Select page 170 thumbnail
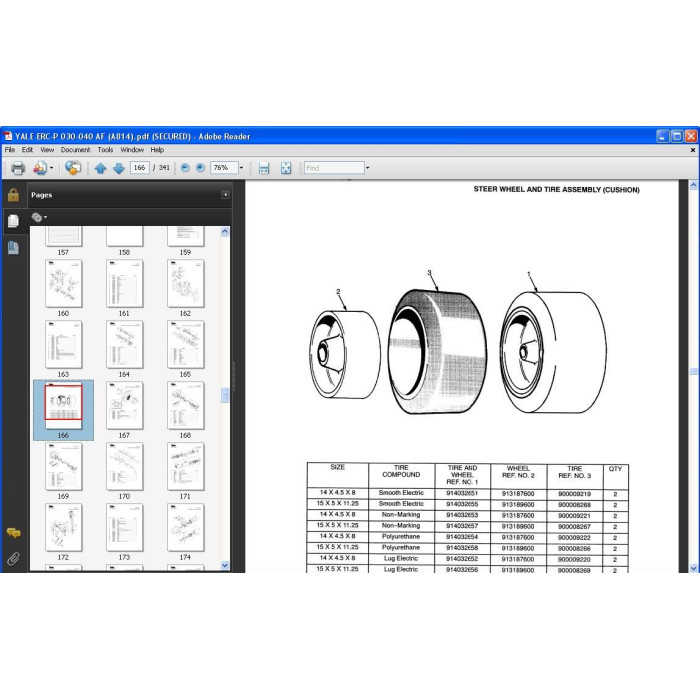The image size is (700, 700). point(125,467)
